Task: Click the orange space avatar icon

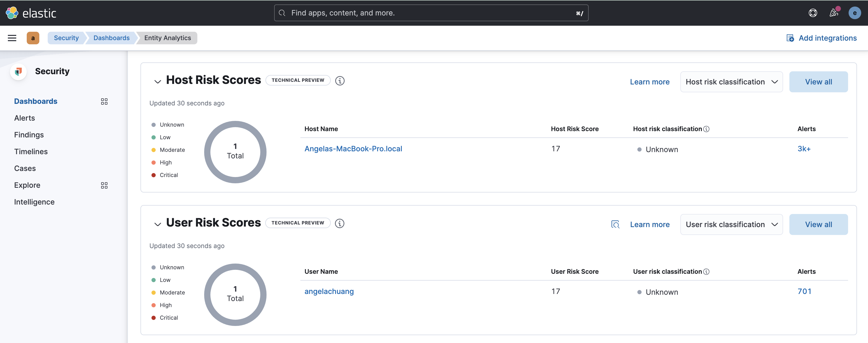Action: click(33, 38)
